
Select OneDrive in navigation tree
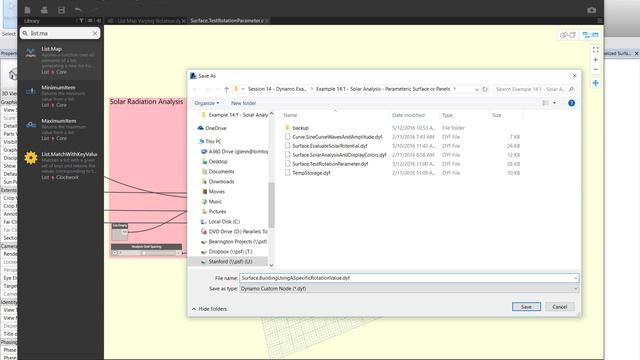point(216,128)
